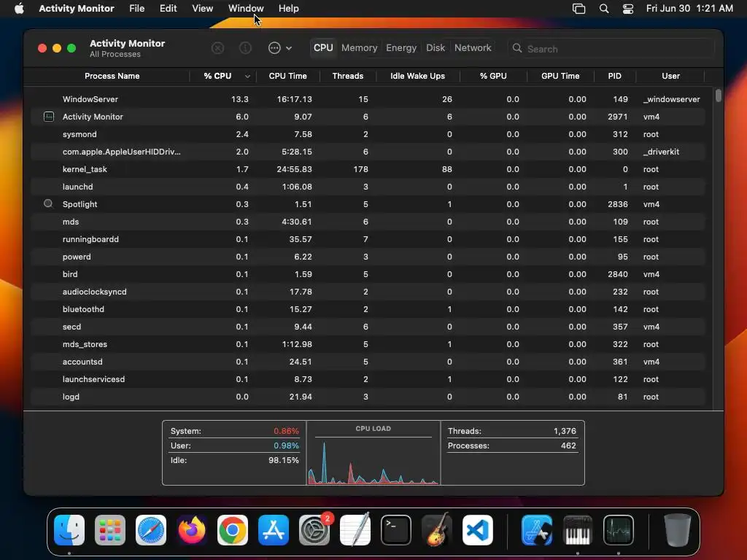The height and width of the screenshot is (560, 747).
Task: Click the stop process toolbar icon
Action: point(217,48)
